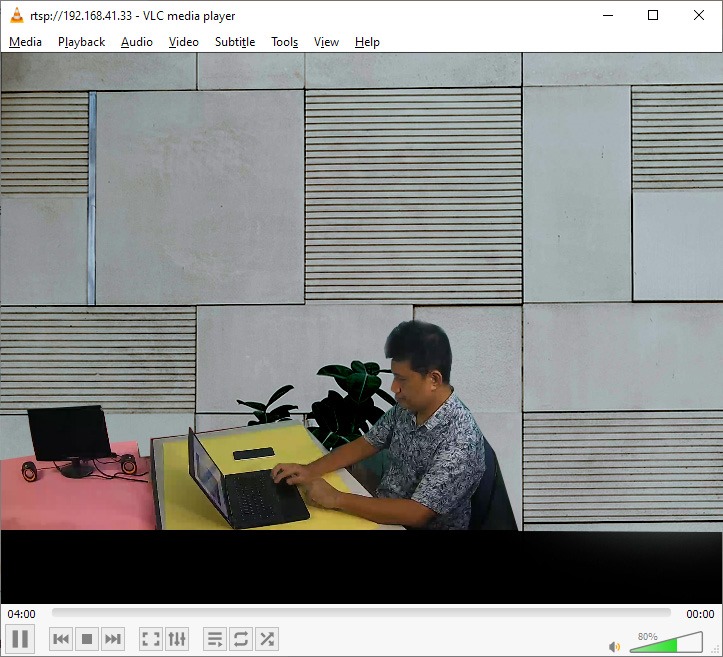Viewport: 723px width, 657px height.
Task: Open the View menu
Action: [x=326, y=42]
